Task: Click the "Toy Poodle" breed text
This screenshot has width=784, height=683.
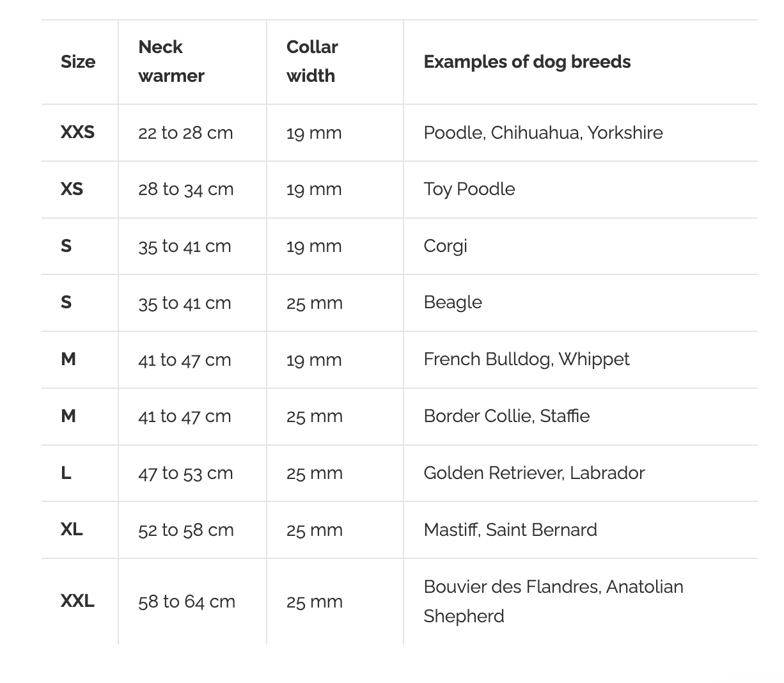Action: [469, 189]
